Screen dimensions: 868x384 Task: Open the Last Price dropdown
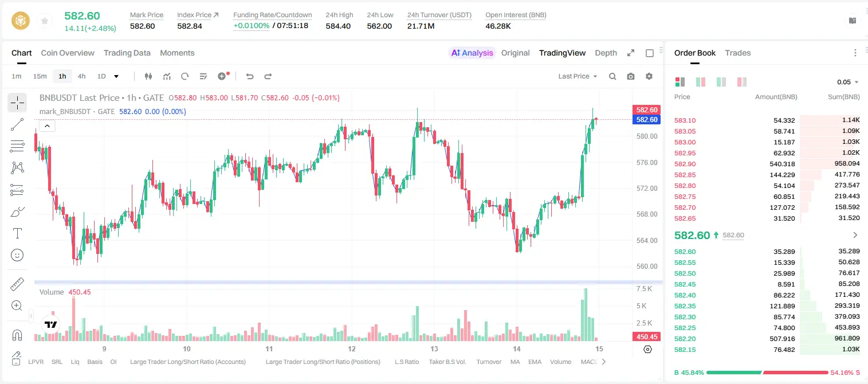click(578, 76)
